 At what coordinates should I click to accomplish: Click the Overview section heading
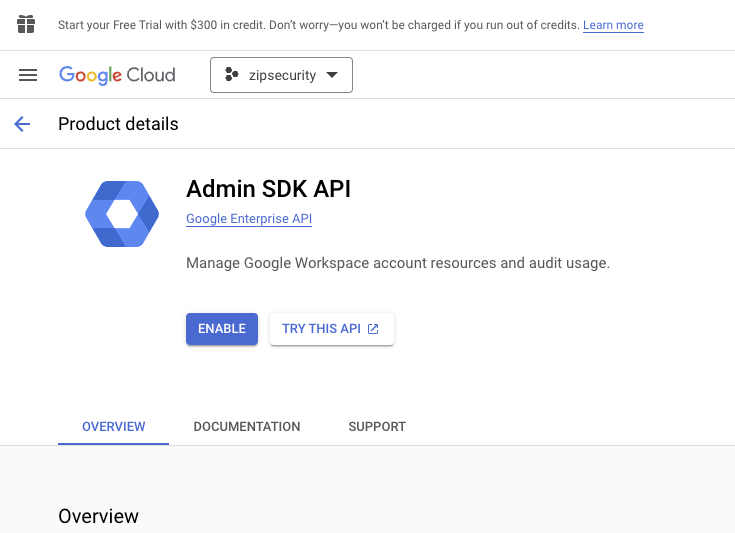click(x=98, y=516)
